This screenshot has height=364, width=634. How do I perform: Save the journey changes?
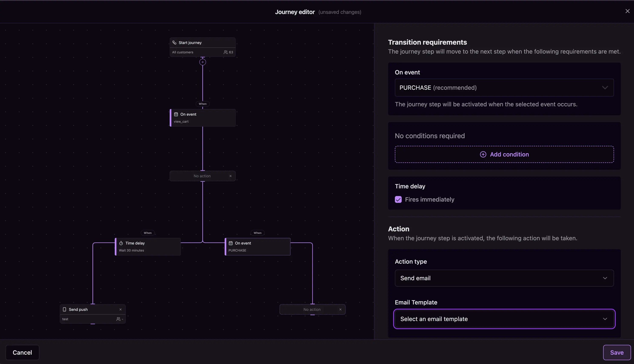[x=617, y=353]
